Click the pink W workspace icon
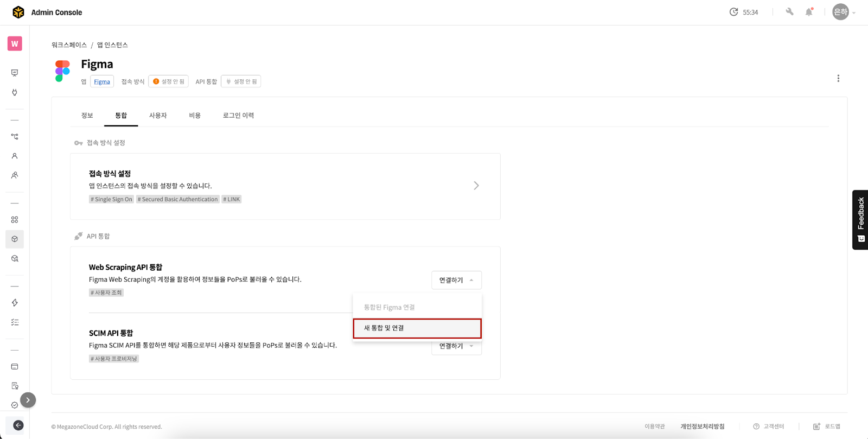Screen dimensions: 868x439 (15, 43)
